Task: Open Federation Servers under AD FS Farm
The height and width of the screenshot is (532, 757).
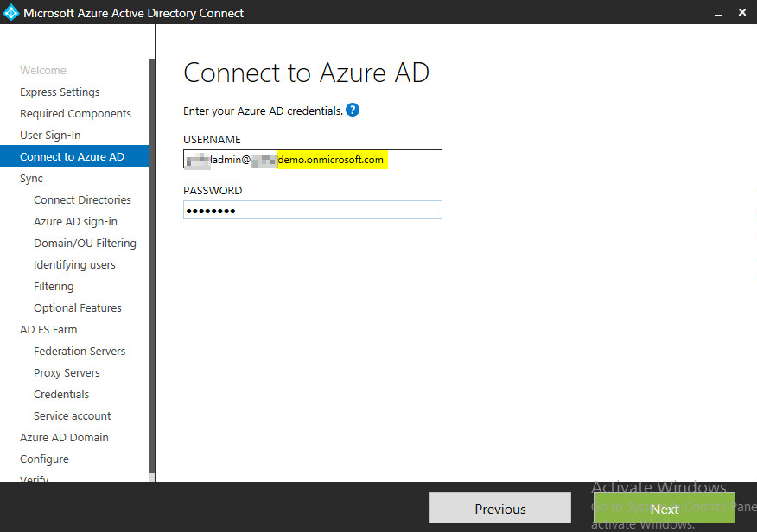Action: pos(80,351)
